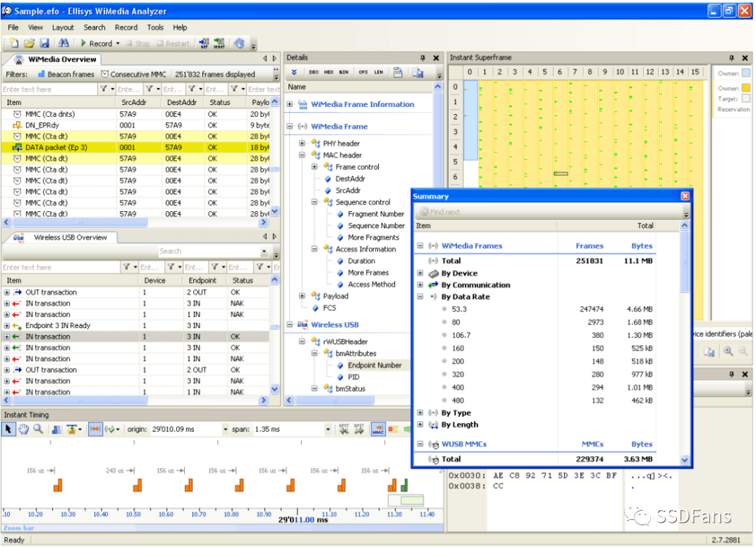Toggle the MMC button in Instant Timing toolbar
Viewport: 756px width, 547px height.
coord(378,429)
